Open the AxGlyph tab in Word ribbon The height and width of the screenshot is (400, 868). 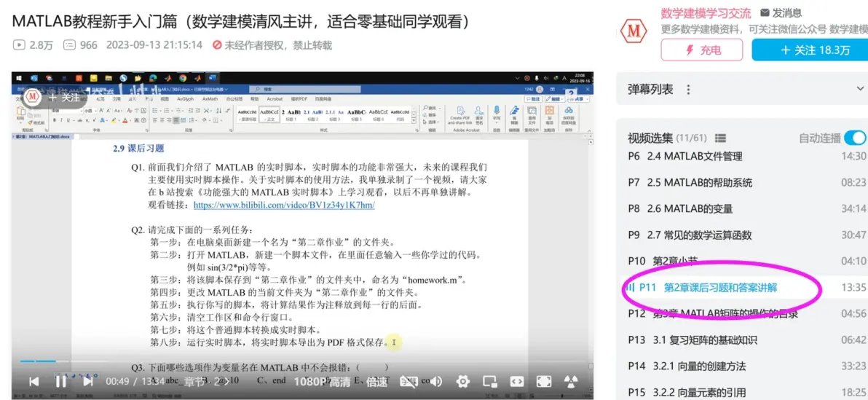[186, 99]
